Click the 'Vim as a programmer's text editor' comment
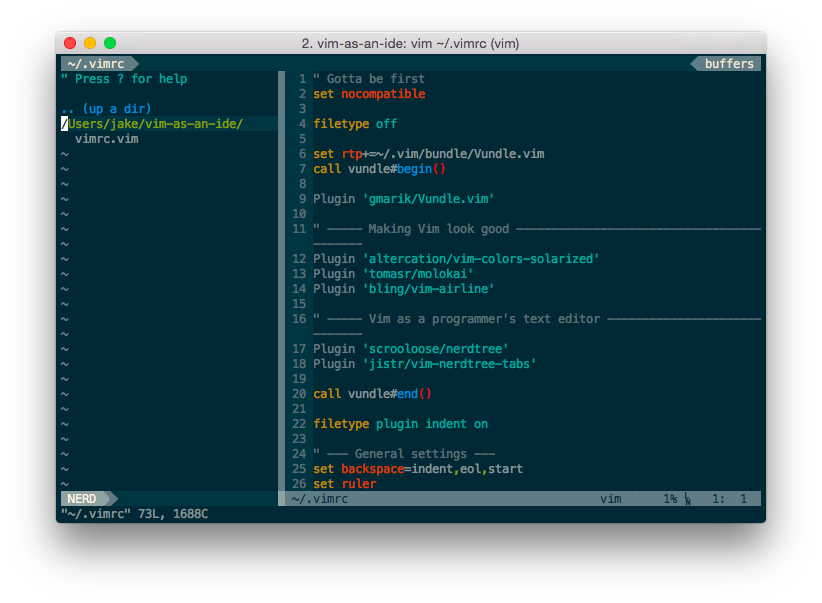The width and height of the screenshot is (822, 603). [x=484, y=319]
